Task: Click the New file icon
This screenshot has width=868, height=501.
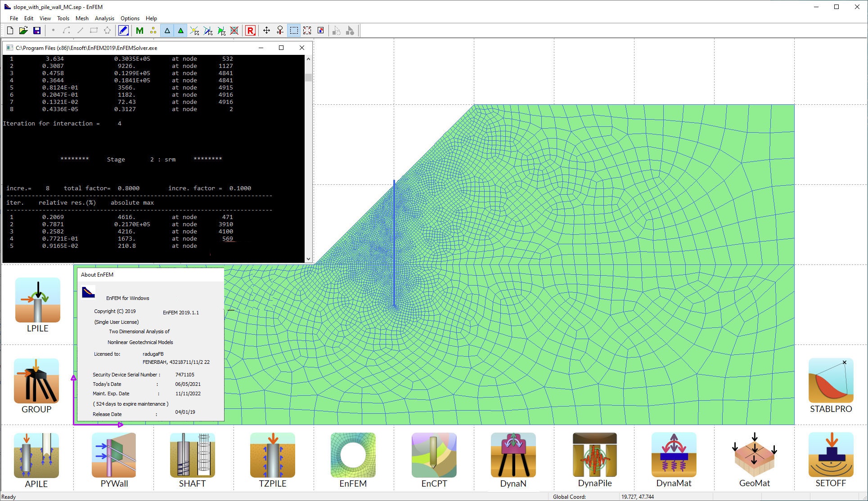Action: 10,31
